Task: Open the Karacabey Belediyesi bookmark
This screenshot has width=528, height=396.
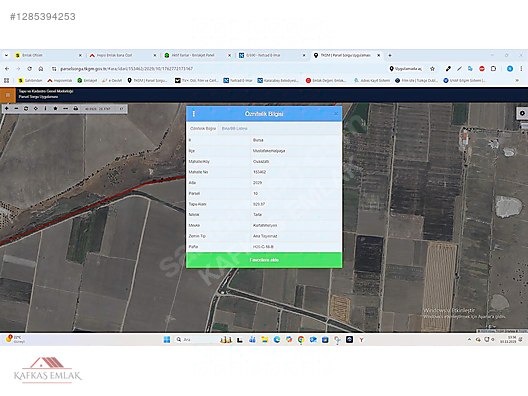Action: [278, 80]
